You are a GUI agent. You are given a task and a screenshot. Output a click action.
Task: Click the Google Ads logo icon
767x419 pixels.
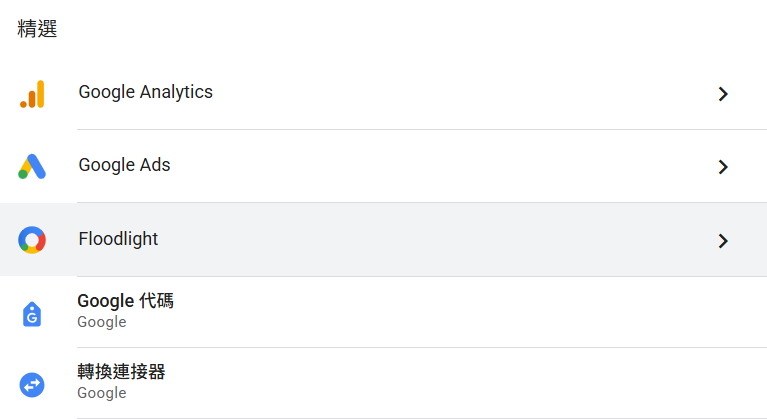click(x=32, y=166)
